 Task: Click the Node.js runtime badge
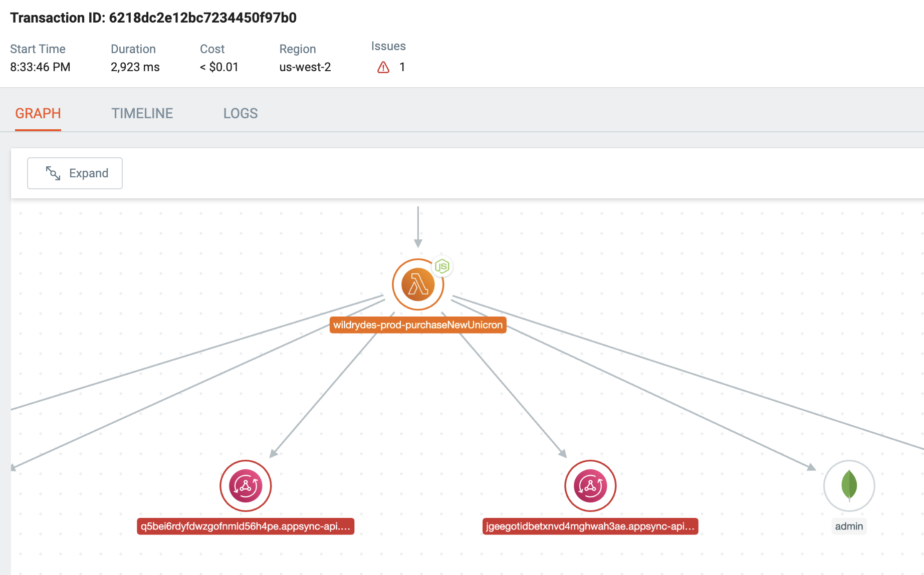442,266
